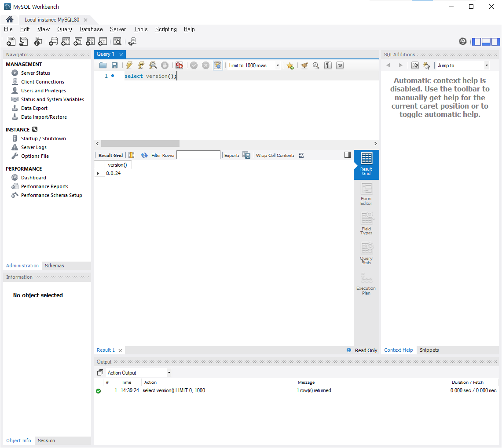Rollback transaction X icon
The height and width of the screenshot is (448, 502).
(205, 65)
